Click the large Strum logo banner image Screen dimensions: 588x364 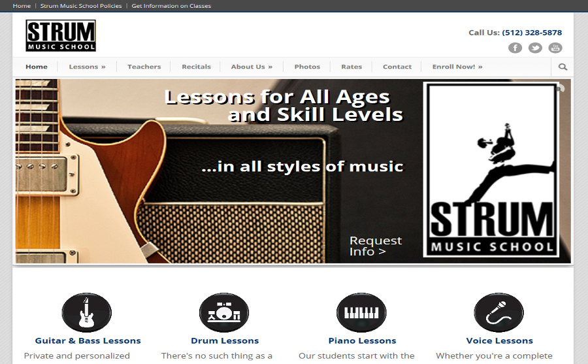tap(491, 170)
